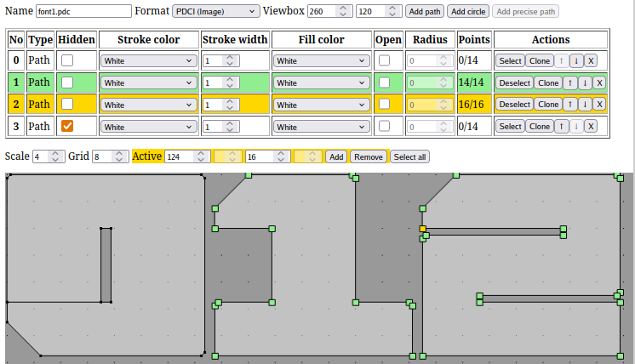Delete path 0 using X button
635x364 pixels.
[x=592, y=60]
